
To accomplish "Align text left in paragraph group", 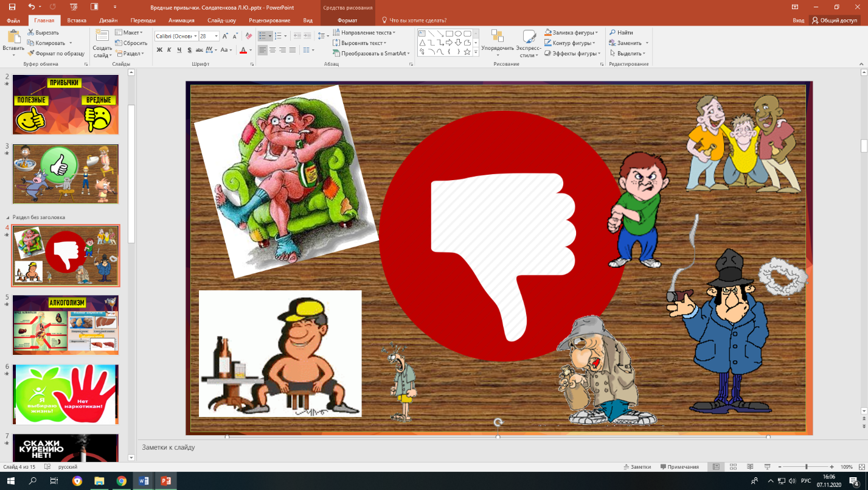I will [263, 51].
